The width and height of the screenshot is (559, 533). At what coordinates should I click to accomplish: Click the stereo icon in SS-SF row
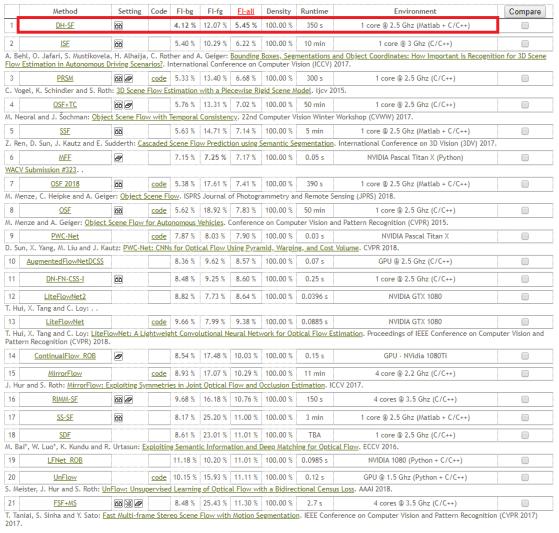coord(118,417)
